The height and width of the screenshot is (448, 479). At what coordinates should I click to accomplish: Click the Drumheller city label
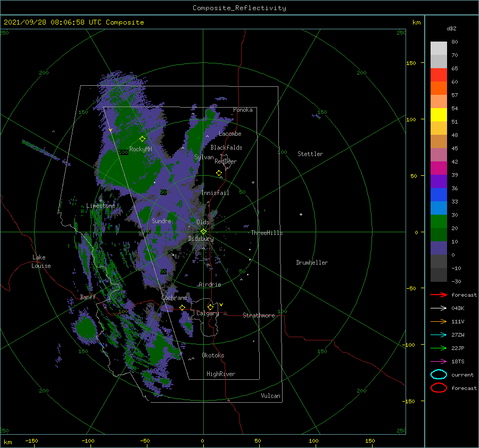pyautogui.click(x=312, y=263)
